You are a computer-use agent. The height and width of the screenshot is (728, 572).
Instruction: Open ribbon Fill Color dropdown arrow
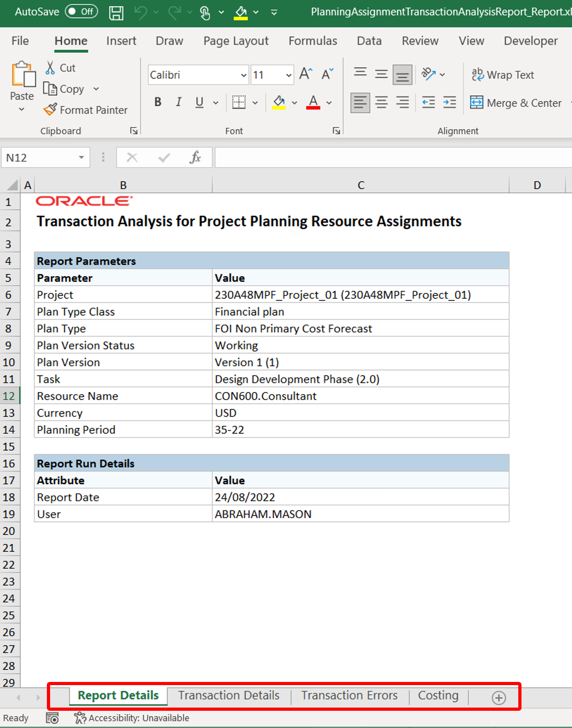(x=294, y=103)
